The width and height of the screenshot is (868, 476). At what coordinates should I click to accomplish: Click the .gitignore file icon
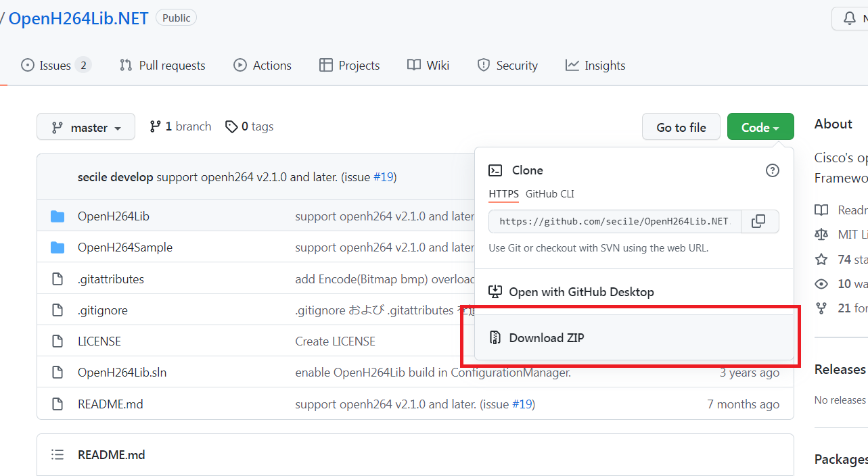58,310
